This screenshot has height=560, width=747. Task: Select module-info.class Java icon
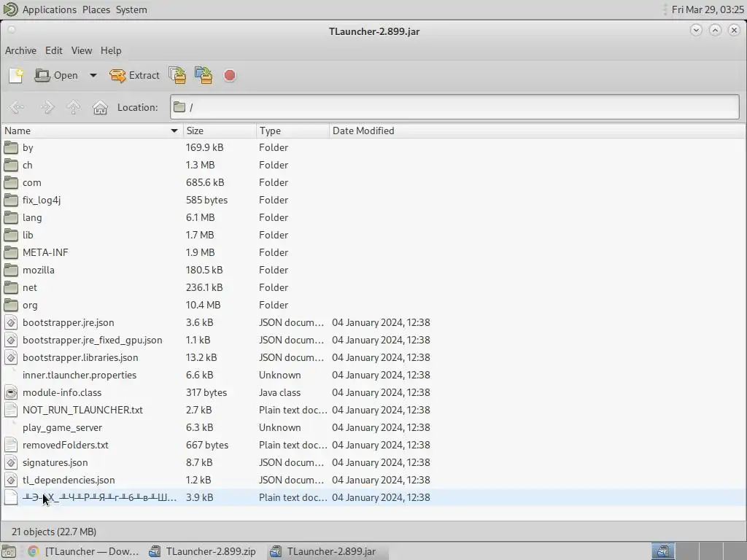click(11, 392)
